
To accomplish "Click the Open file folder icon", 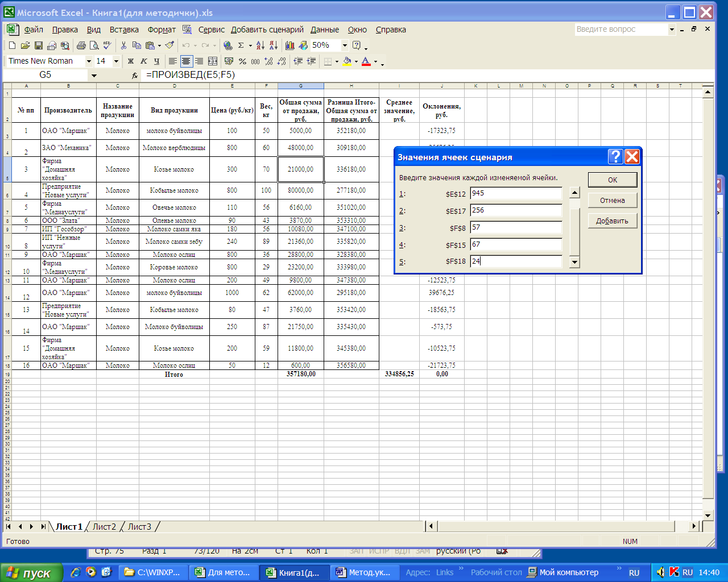I will (25, 45).
